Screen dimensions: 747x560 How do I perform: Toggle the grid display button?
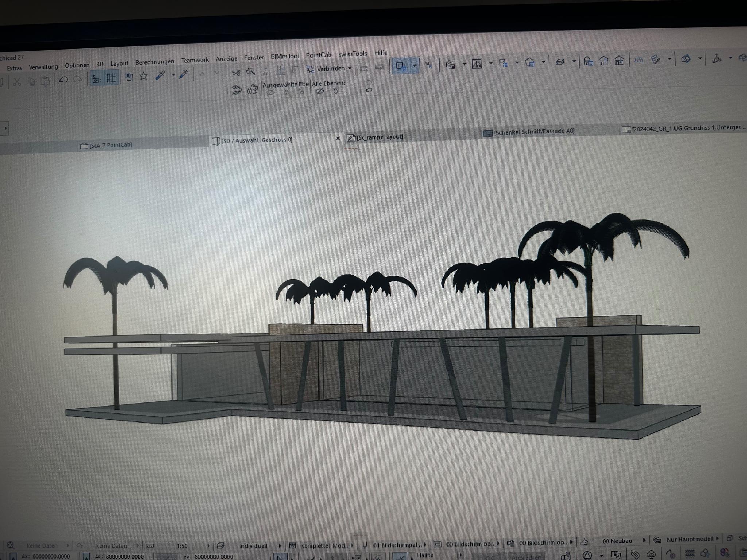pyautogui.click(x=111, y=78)
